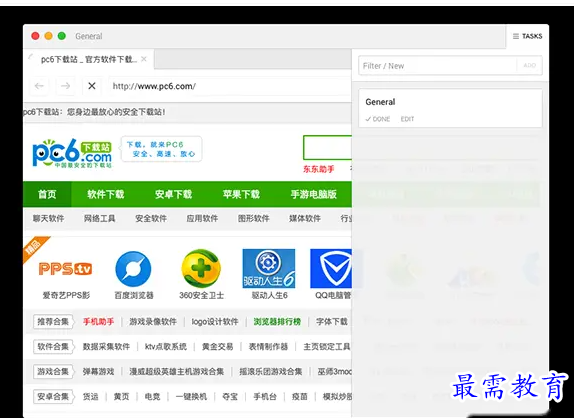The width and height of the screenshot is (574, 418).
Task: Open the logo设计软件 link
Action: pyautogui.click(x=215, y=322)
